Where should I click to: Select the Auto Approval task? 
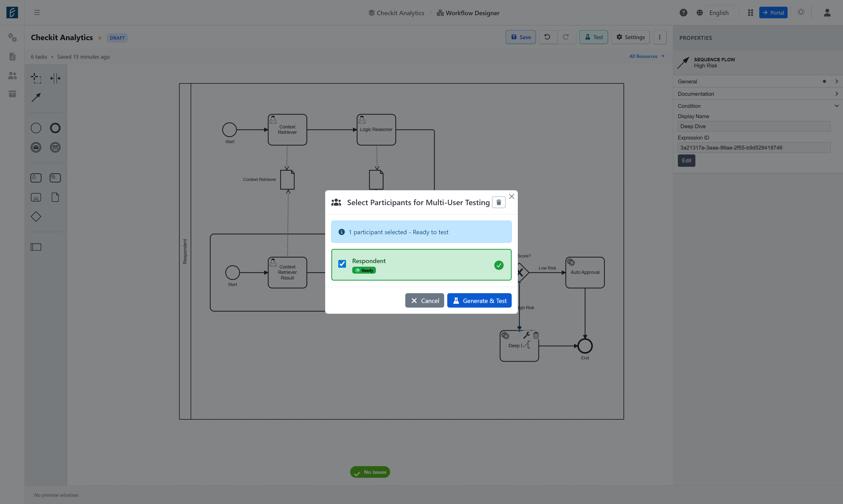tap(585, 272)
